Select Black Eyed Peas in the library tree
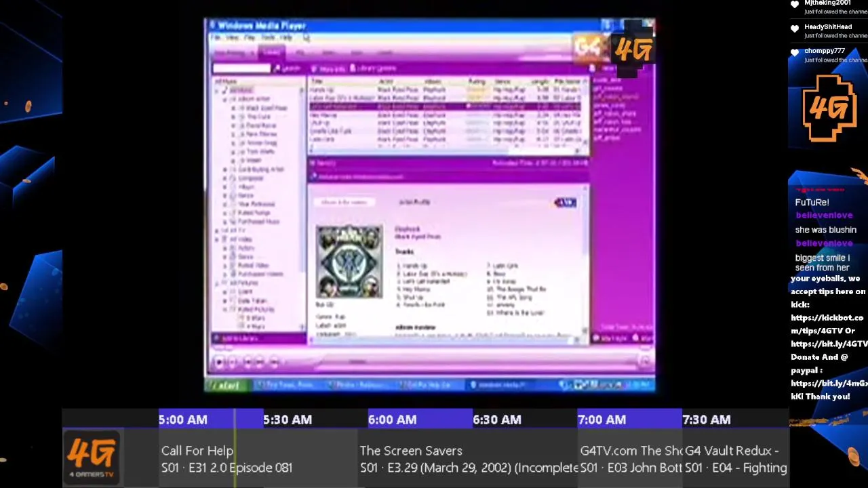 [x=266, y=108]
